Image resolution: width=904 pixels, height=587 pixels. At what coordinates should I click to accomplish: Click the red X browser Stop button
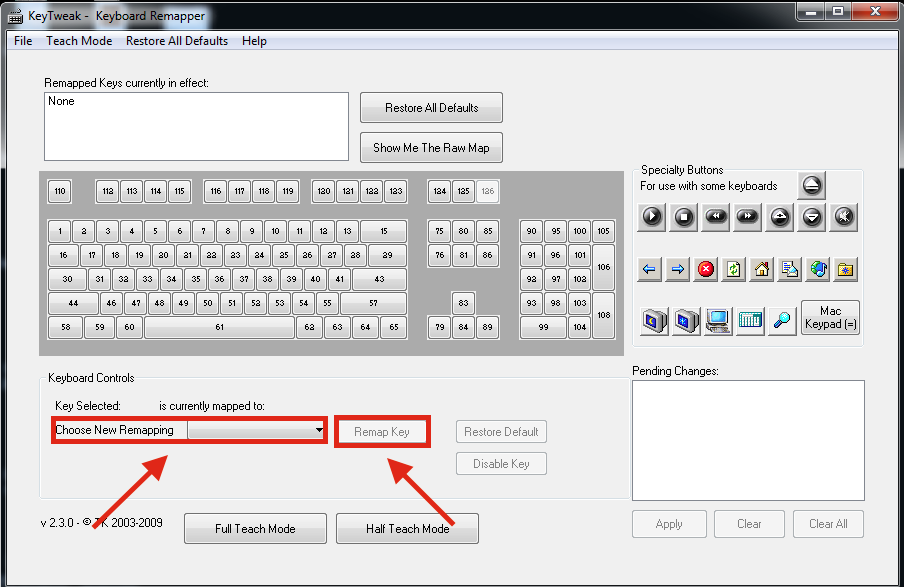pos(706,269)
